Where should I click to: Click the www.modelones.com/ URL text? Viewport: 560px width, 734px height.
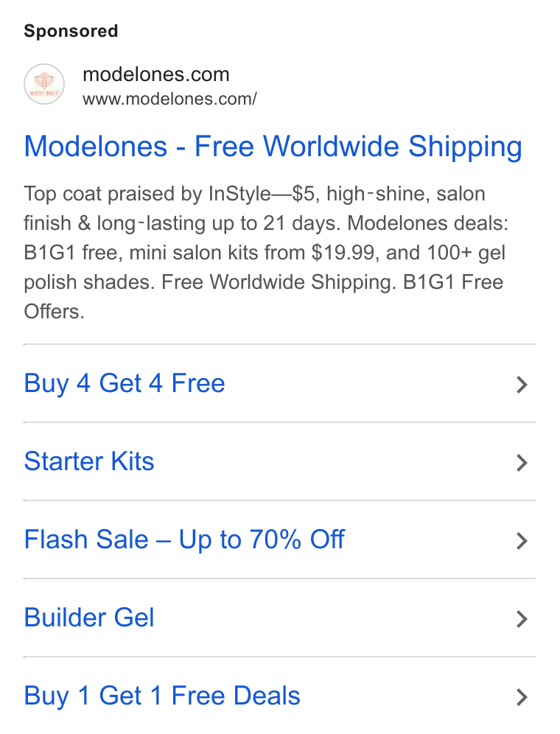pyautogui.click(x=169, y=99)
